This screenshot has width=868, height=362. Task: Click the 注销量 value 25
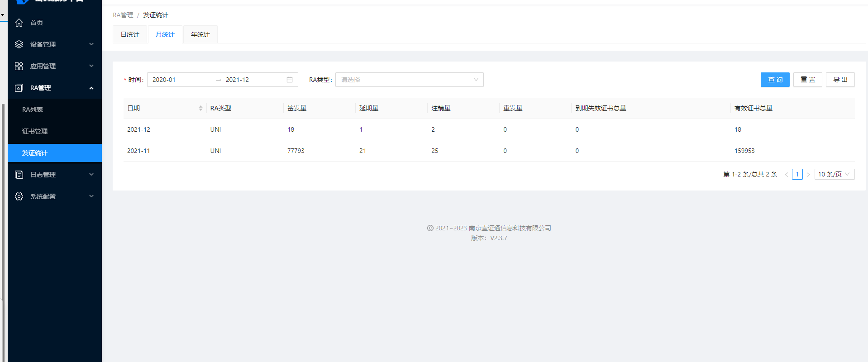[435, 151]
